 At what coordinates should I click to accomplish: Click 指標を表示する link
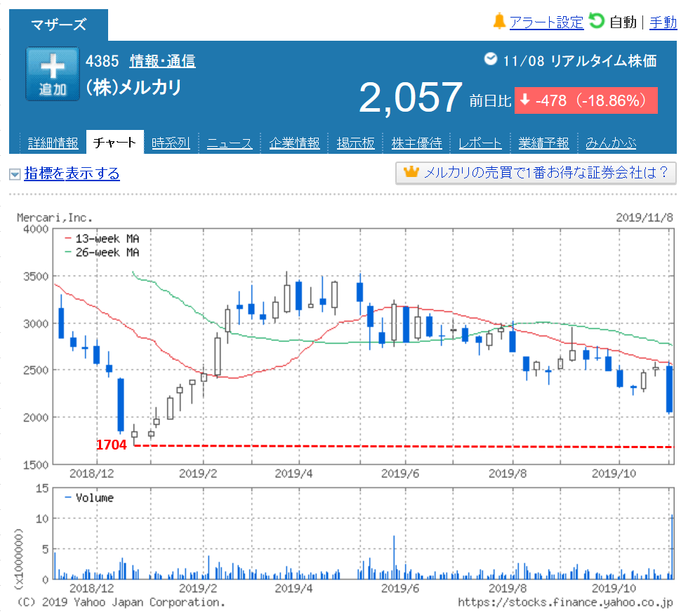(x=72, y=173)
